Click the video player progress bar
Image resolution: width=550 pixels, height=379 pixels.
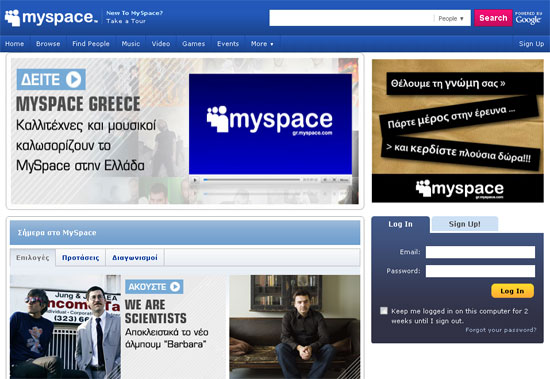pos(251,180)
